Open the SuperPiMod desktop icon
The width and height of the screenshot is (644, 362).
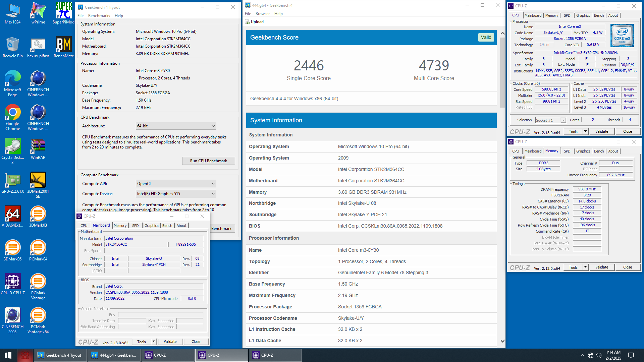tap(63, 13)
